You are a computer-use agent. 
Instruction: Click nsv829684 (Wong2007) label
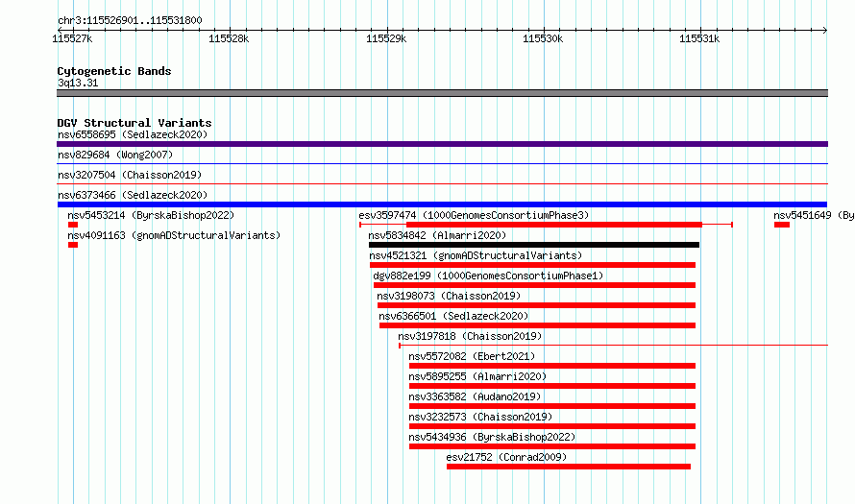tap(115, 155)
